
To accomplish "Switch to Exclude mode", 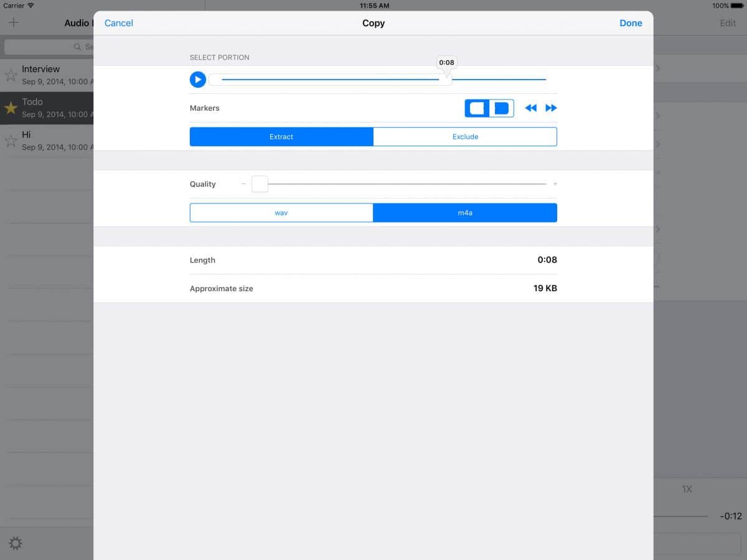I will coord(465,137).
